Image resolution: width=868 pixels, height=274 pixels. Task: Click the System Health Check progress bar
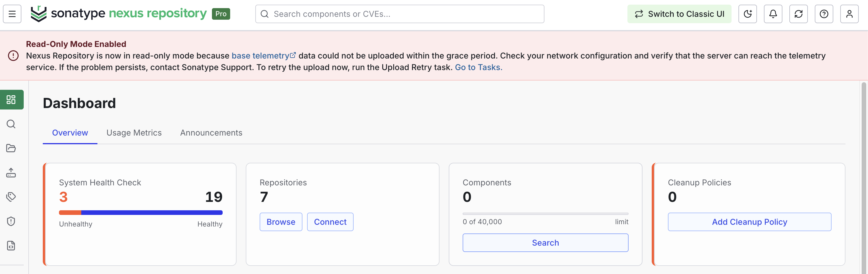[141, 213]
